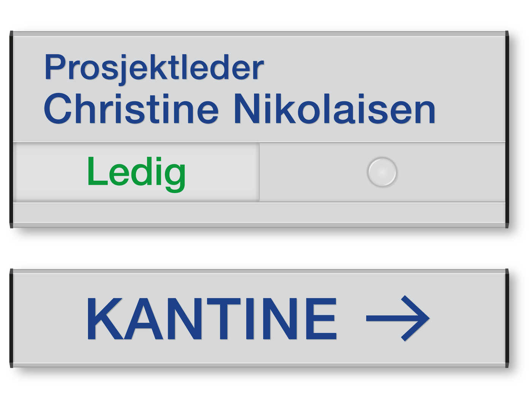Click the left black end cap of name sign

pos(11,129)
